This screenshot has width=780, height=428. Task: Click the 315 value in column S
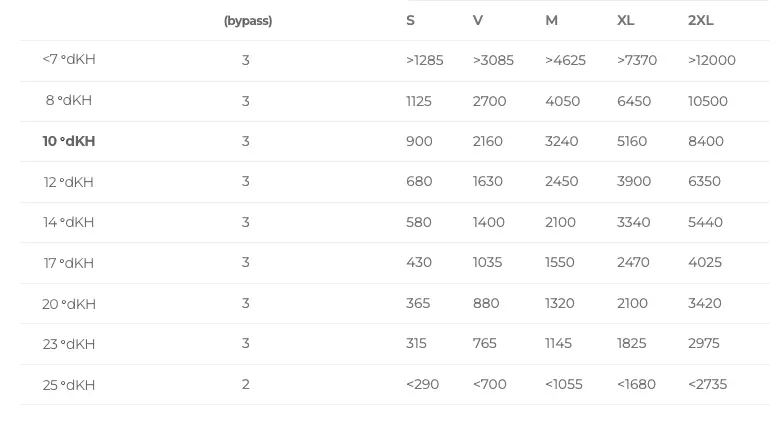pos(416,344)
